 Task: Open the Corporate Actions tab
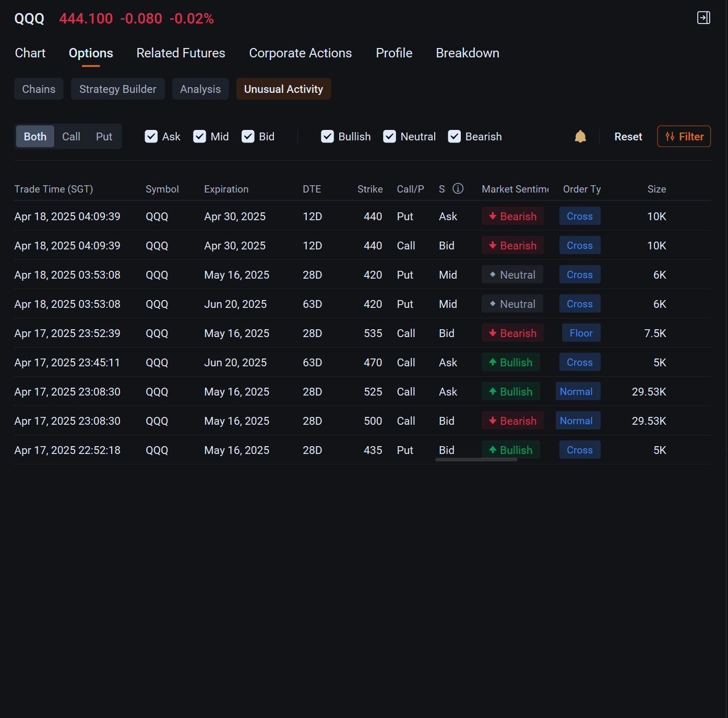coord(300,53)
